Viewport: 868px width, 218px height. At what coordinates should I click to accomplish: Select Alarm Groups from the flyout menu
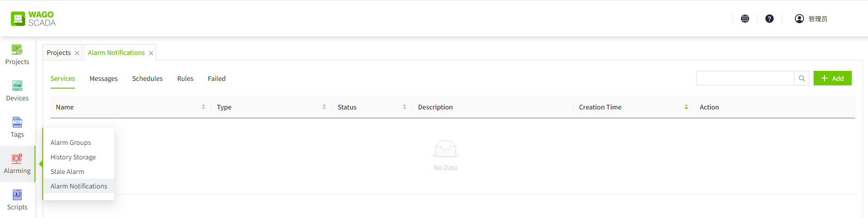click(71, 143)
